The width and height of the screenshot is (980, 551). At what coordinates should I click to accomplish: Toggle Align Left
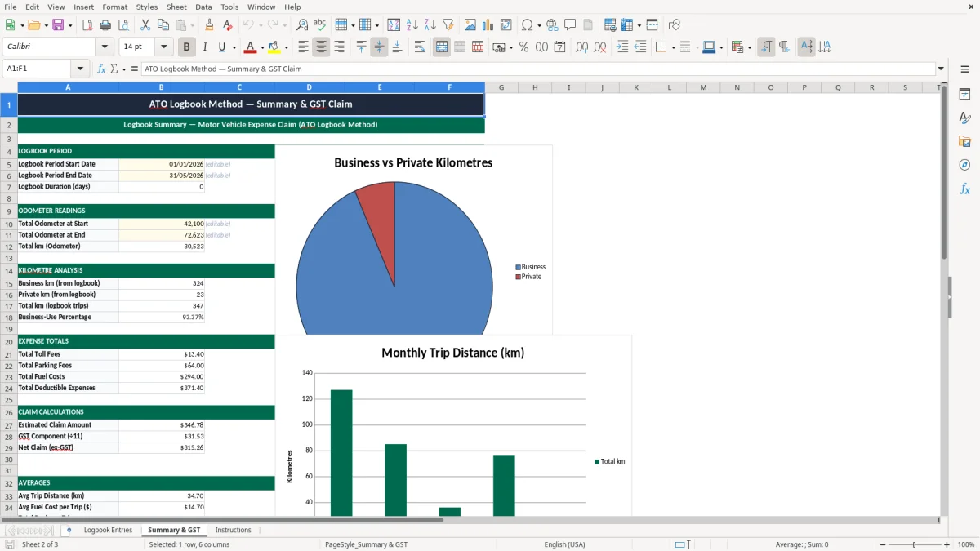304,47
